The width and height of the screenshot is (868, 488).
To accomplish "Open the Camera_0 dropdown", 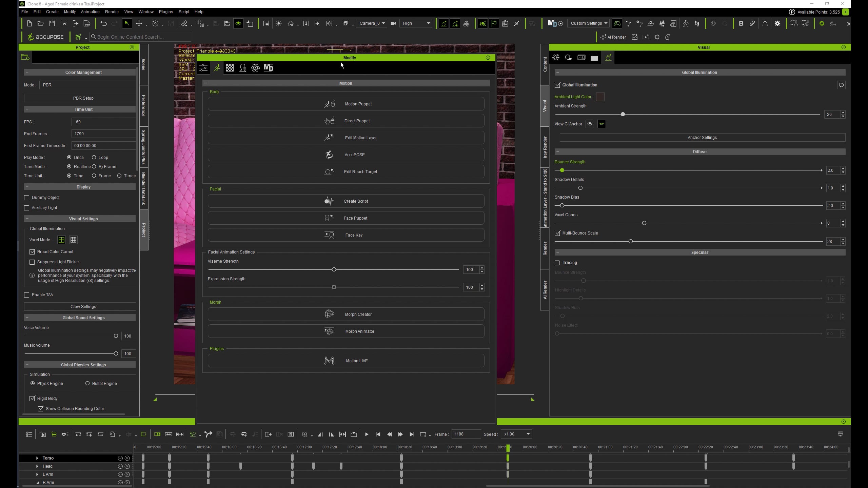I will click(372, 23).
